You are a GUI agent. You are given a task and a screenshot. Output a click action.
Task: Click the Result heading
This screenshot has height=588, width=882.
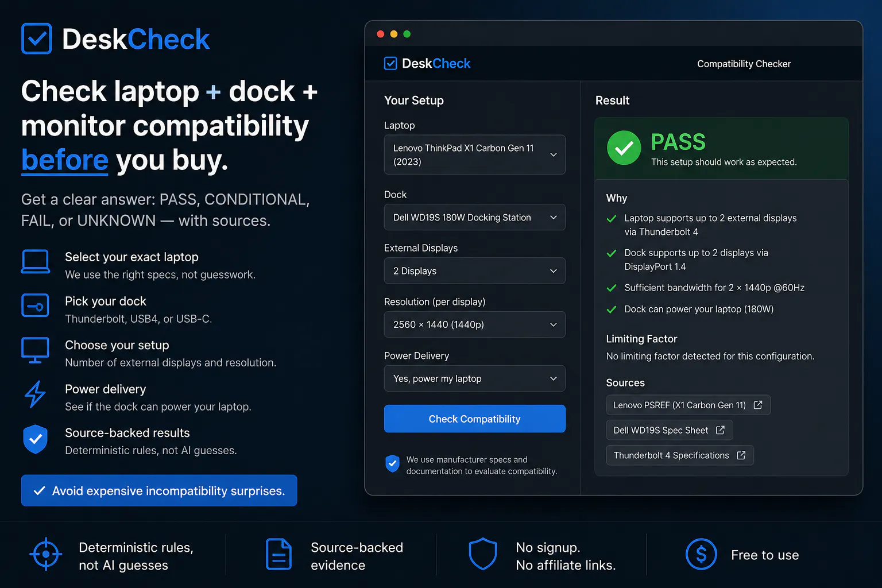tap(613, 100)
